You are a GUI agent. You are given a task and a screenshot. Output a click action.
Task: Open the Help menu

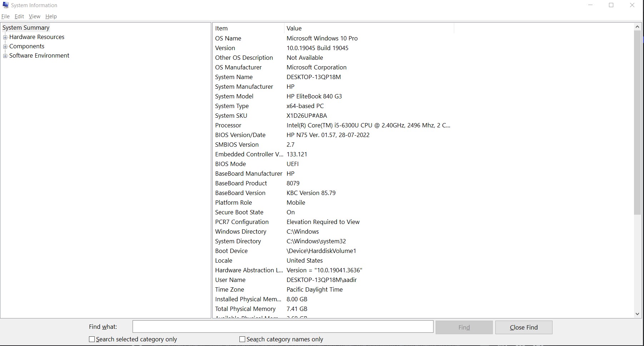[51, 16]
